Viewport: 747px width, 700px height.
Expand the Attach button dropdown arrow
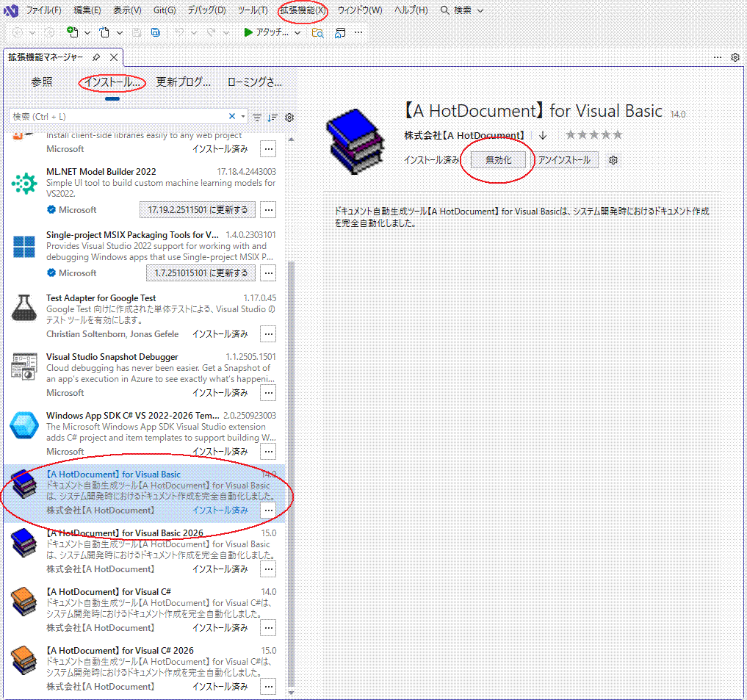(x=297, y=32)
